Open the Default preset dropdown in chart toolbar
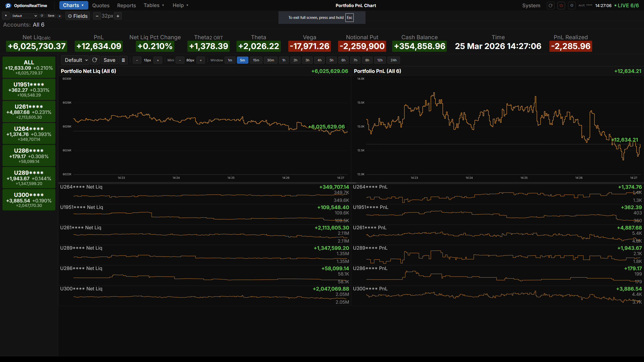Image resolution: width=644 pixels, height=362 pixels. point(75,60)
